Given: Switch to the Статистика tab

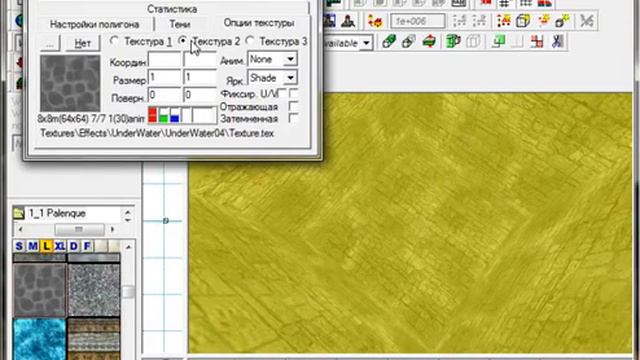Looking at the screenshot, I should (172, 9).
